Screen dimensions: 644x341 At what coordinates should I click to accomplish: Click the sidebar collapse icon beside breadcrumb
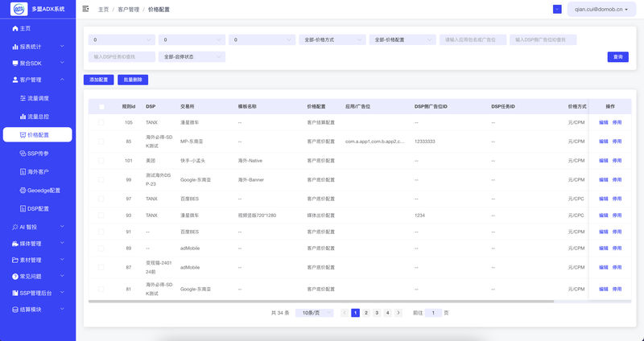[x=86, y=9]
